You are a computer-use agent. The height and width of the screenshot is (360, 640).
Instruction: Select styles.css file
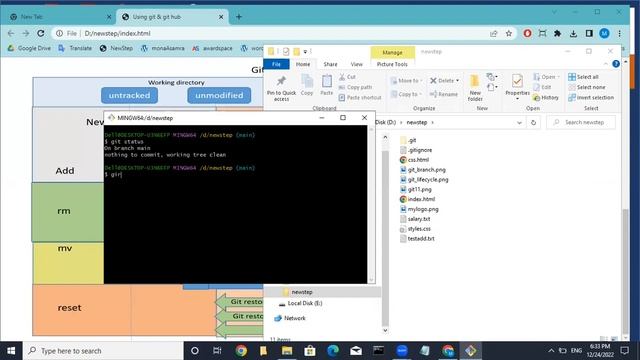(x=415, y=229)
